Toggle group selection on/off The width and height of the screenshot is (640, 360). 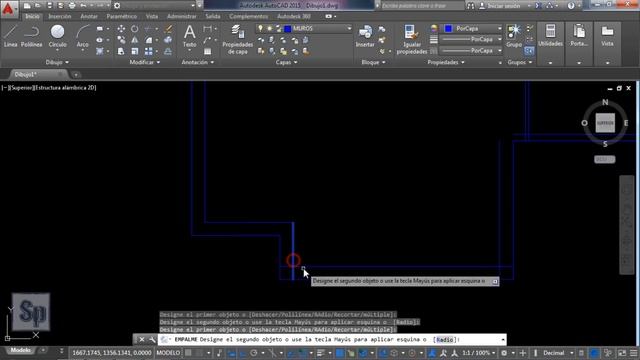click(x=529, y=51)
